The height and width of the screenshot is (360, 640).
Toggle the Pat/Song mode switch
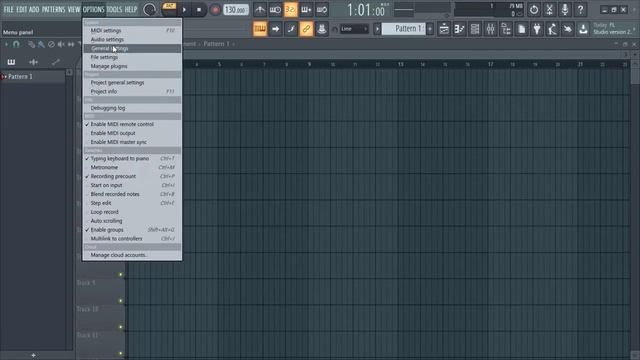[169, 9]
